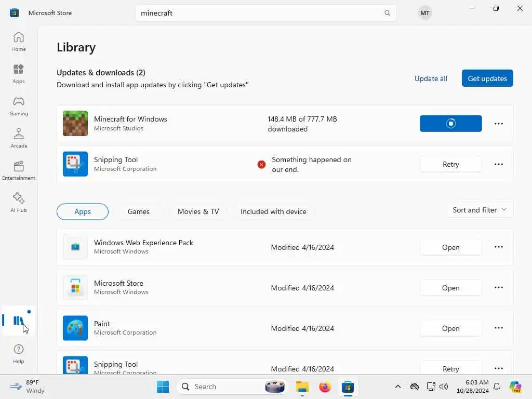Image resolution: width=532 pixels, height=399 pixels.
Task: Select the Library icon in sidebar
Action: click(x=18, y=321)
